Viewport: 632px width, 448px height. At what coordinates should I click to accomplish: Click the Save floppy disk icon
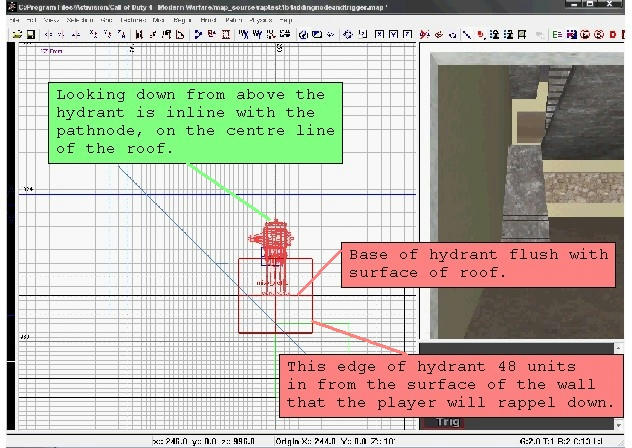point(31,34)
